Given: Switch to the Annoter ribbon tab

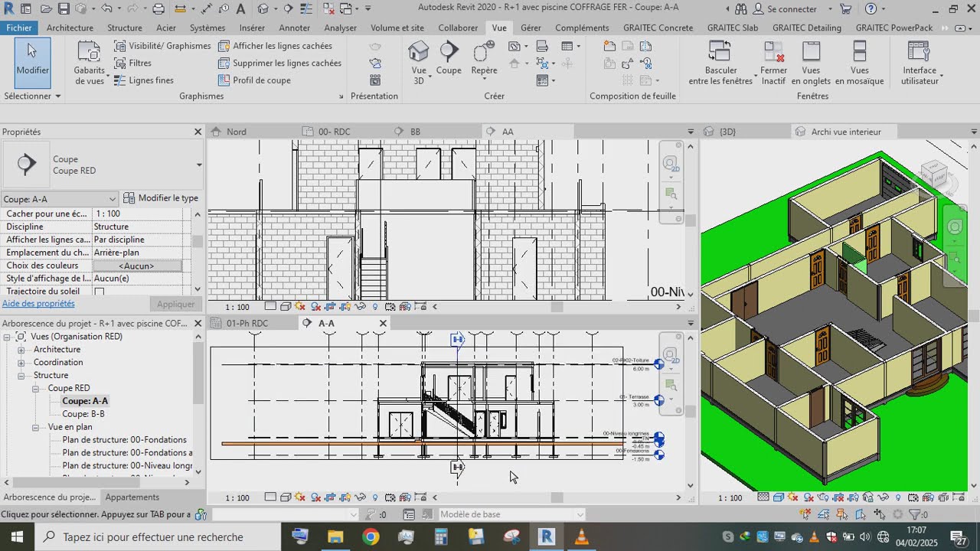Looking at the screenshot, I should 295,28.
